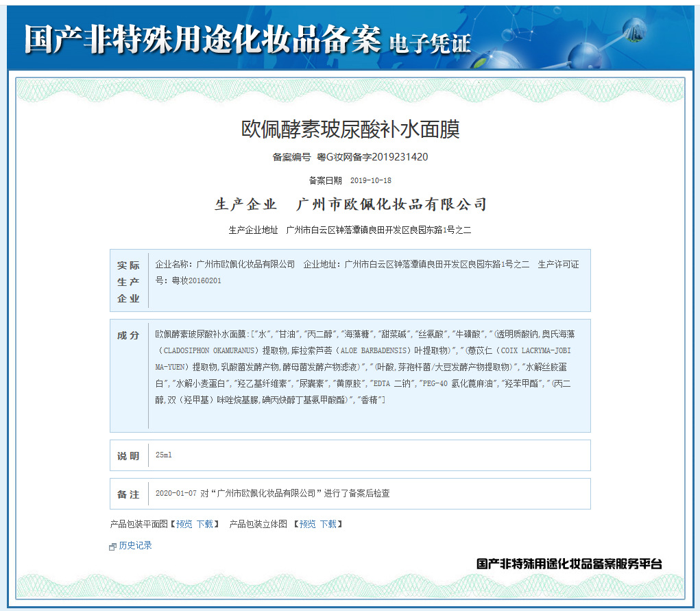
Task: Click the 生产企业地址 address line
Action: tap(350, 230)
